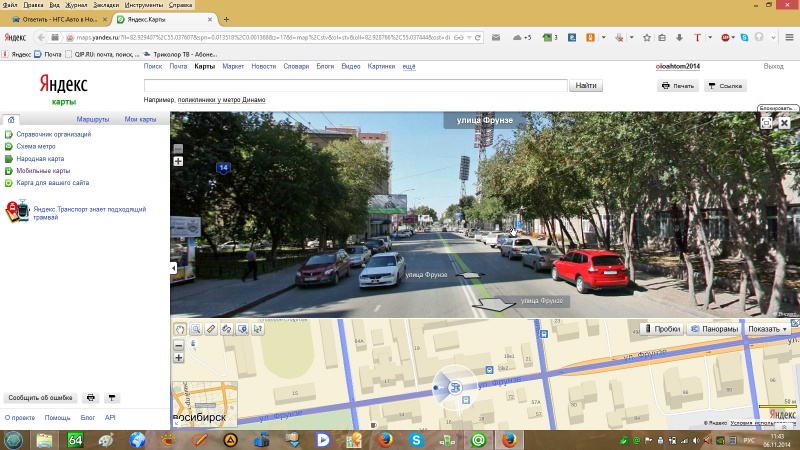Click the home icon tab in sidebar

(11, 119)
